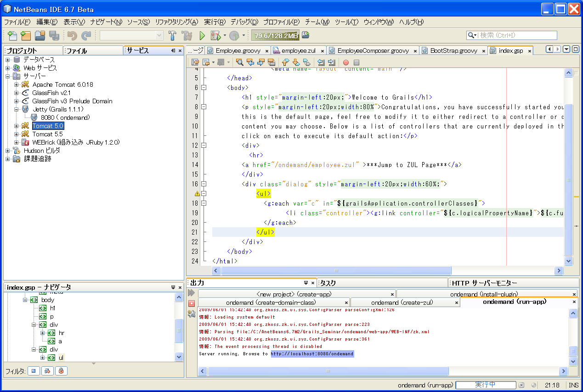Run the main project with green play icon
This screenshot has height=392, width=583.
[x=202, y=35]
